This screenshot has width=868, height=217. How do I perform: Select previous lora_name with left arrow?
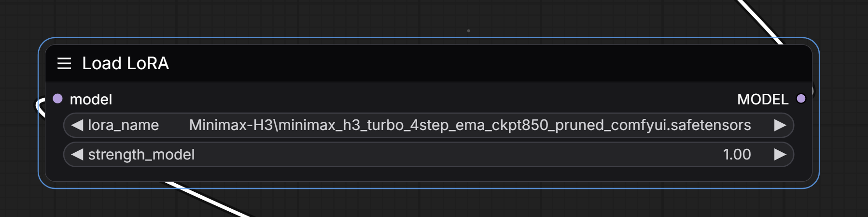coord(77,125)
